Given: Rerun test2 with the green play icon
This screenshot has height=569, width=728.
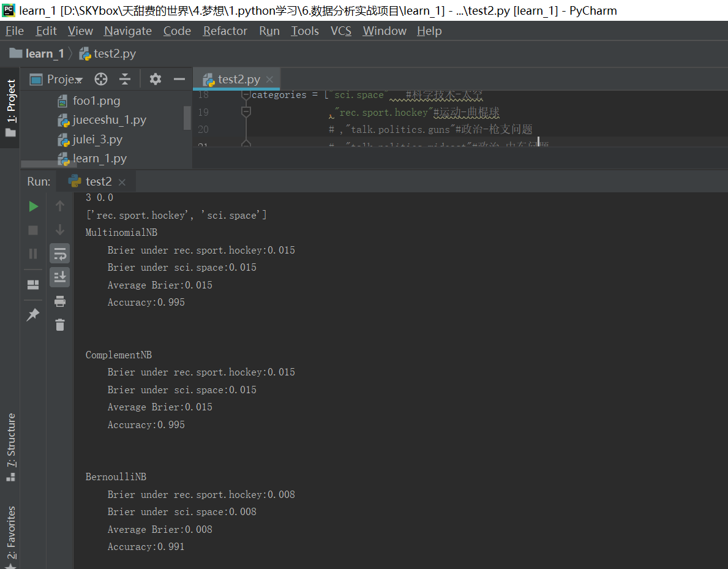Looking at the screenshot, I should pyautogui.click(x=34, y=206).
